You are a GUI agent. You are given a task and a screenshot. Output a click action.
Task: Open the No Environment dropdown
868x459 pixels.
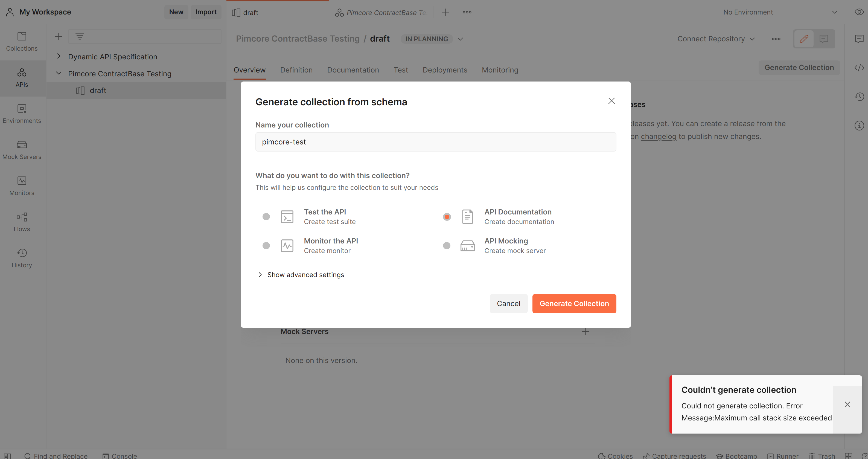point(779,12)
